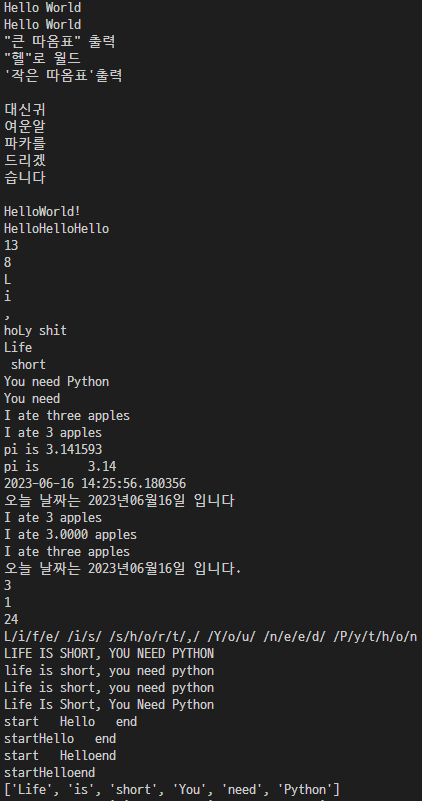Click the line showing number 24
This screenshot has height=801, width=422.
[11, 620]
